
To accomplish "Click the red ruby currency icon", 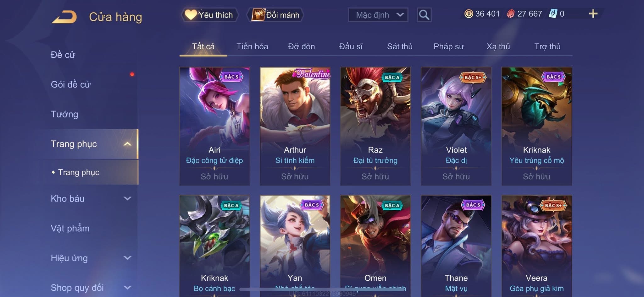I will (511, 14).
